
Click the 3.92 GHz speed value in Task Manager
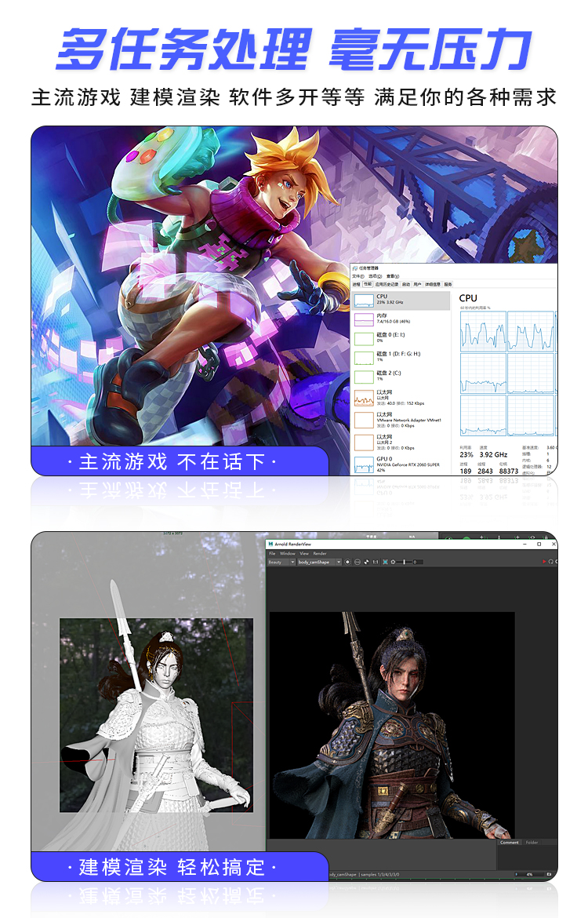pyautogui.click(x=493, y=454)
